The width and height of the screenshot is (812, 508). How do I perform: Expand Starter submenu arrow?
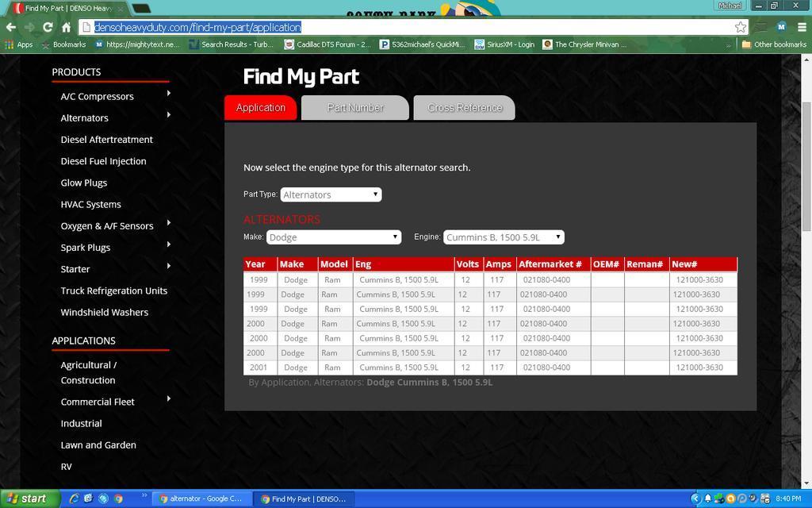(x=169, y=266)
